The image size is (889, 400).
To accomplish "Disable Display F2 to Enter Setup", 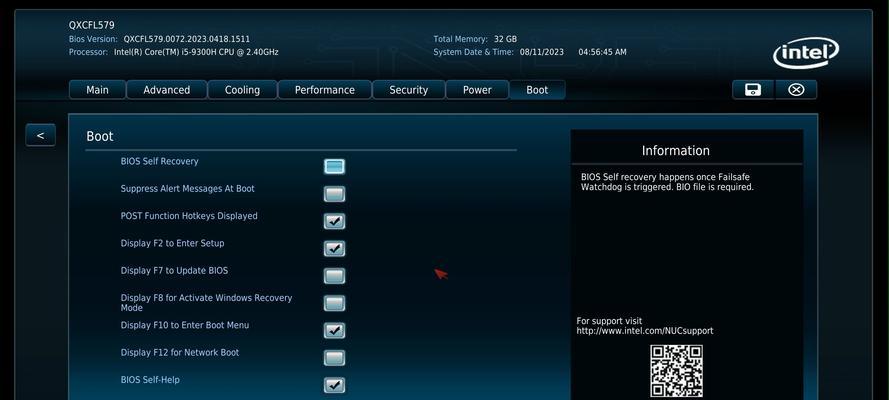I will [334, 248].
